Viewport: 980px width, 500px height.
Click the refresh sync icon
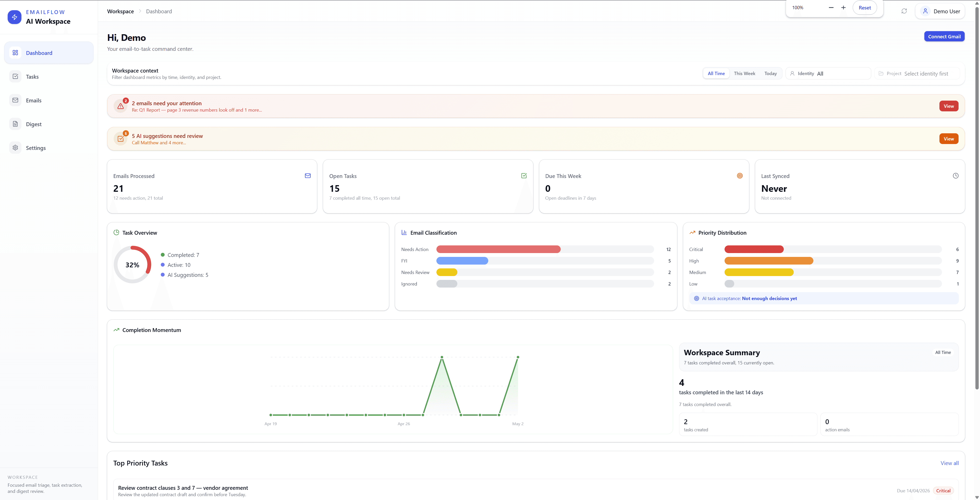click(x=904, y=11)
